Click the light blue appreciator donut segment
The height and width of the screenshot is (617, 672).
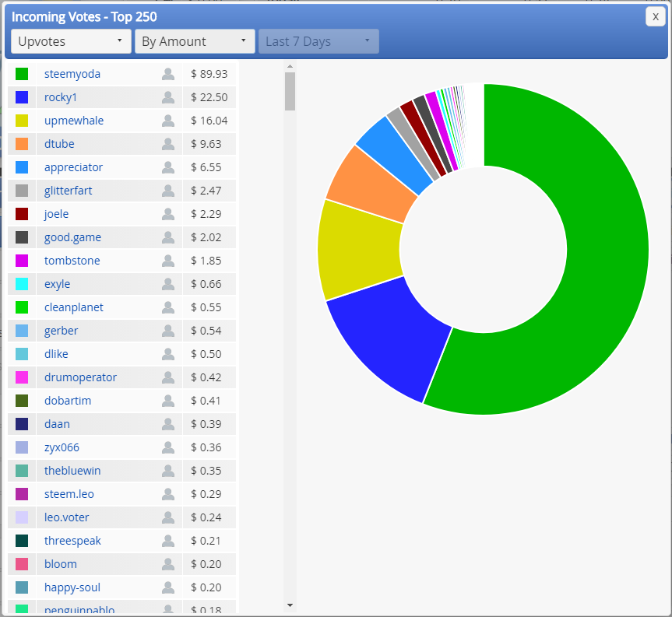click(x=396, y=154)
